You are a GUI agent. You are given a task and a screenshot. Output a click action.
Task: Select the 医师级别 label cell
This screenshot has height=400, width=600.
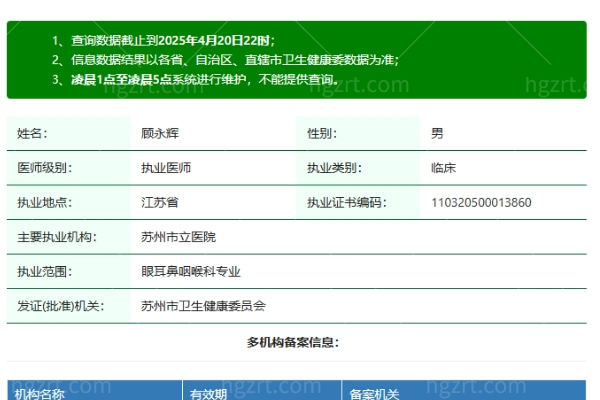coord(45,168)
